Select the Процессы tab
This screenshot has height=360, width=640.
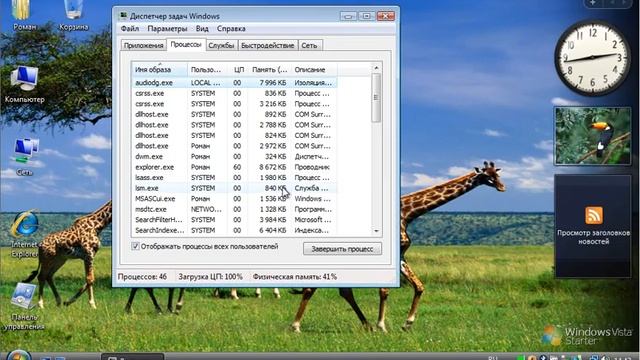(186, 44)
